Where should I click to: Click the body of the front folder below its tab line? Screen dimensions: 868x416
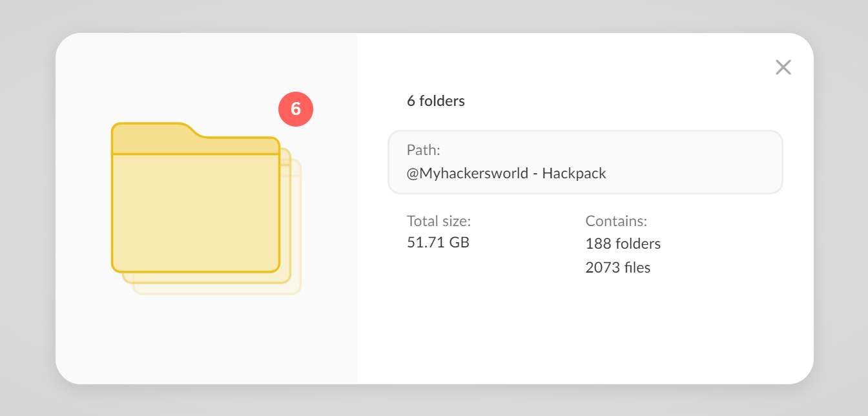195,213
